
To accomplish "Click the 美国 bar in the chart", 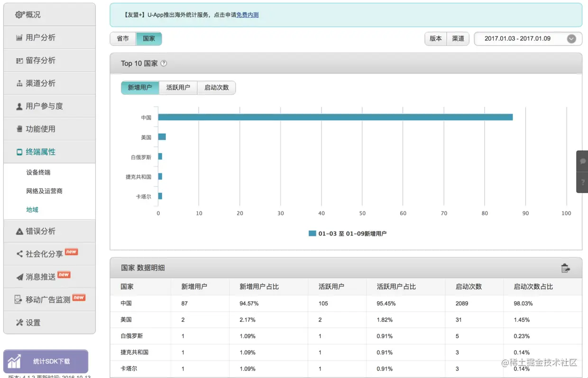I will tap(162, 137).
